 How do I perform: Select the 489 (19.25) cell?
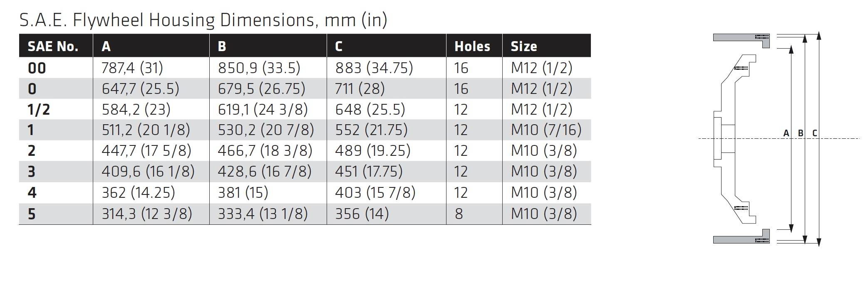pos(373,151)
